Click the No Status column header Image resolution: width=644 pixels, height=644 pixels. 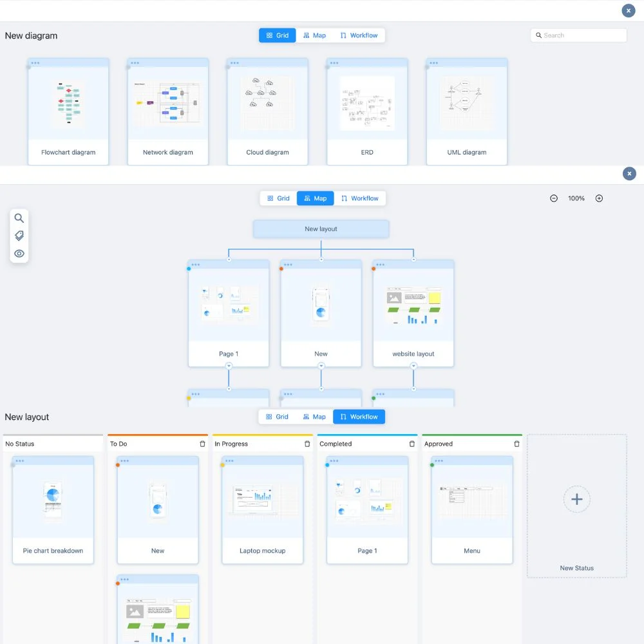point(20,444)
